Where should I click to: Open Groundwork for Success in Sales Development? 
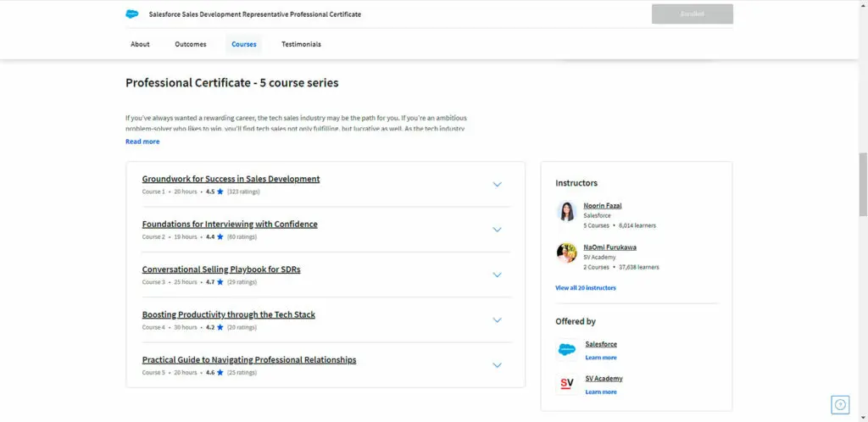(x=231, y=179)
